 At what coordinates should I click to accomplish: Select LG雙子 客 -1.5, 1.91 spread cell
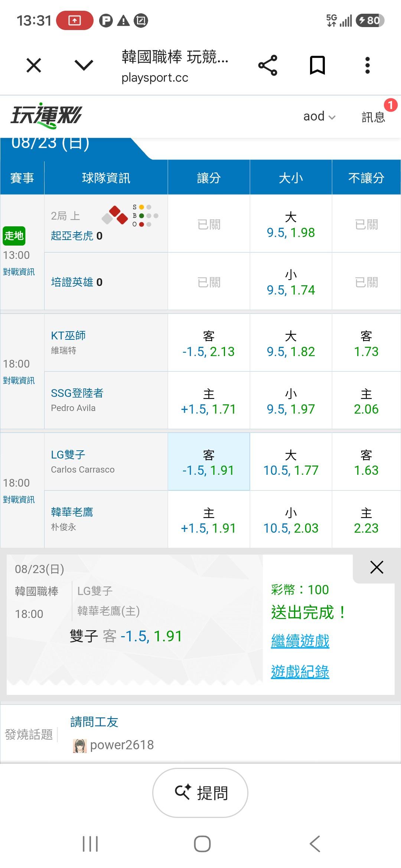coord(209,462)
